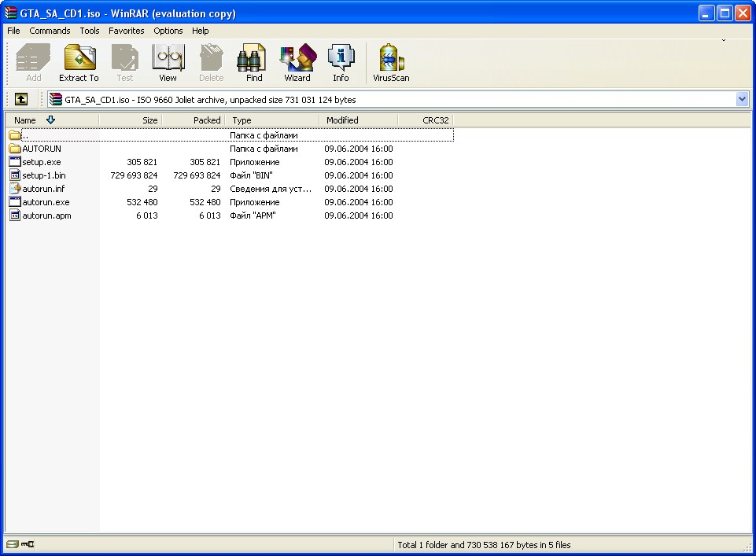Click the setup.exe file icon

(x=15, y=162)
